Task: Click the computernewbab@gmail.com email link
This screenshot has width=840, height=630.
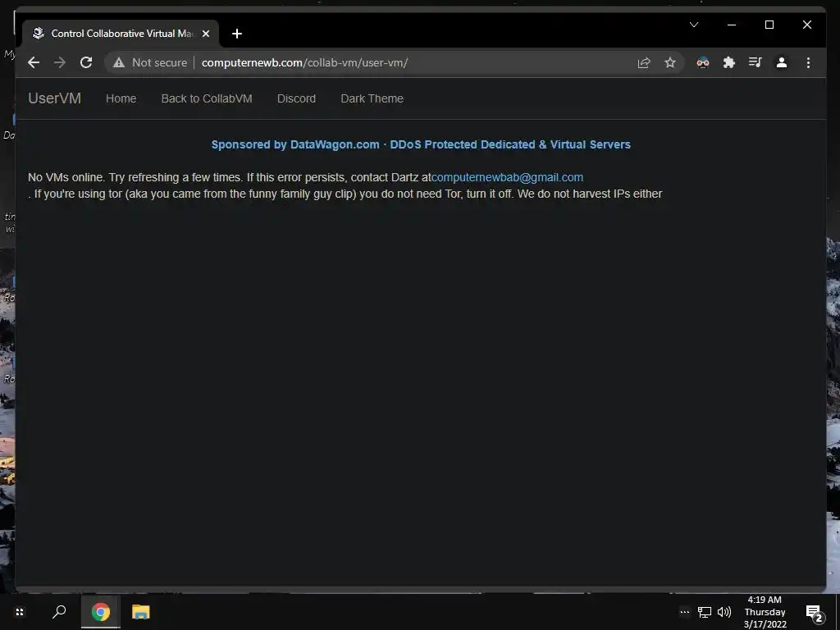Action: [x=507, y=177]
